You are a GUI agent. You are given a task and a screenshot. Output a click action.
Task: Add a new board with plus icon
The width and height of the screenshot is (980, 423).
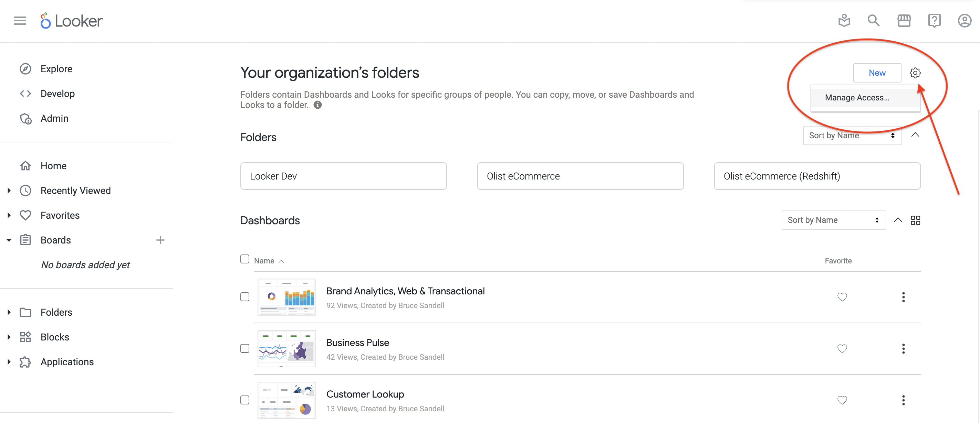tap(160, 240)
